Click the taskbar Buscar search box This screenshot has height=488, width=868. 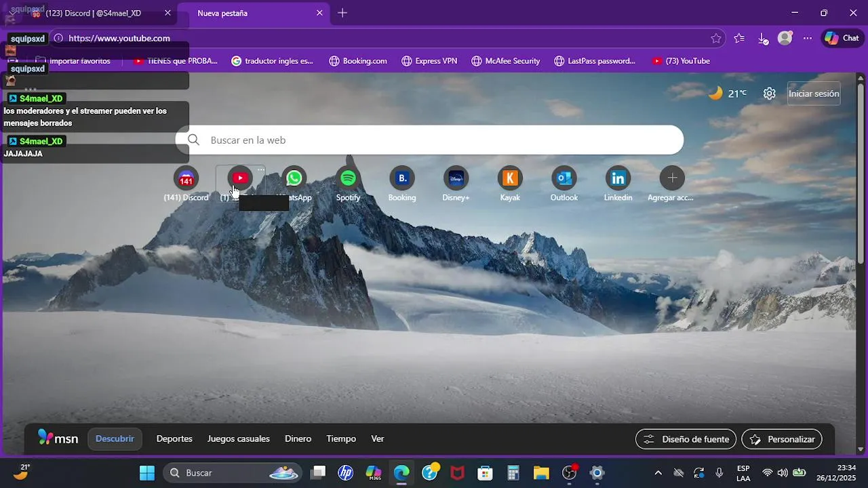(x=234, y=472)
